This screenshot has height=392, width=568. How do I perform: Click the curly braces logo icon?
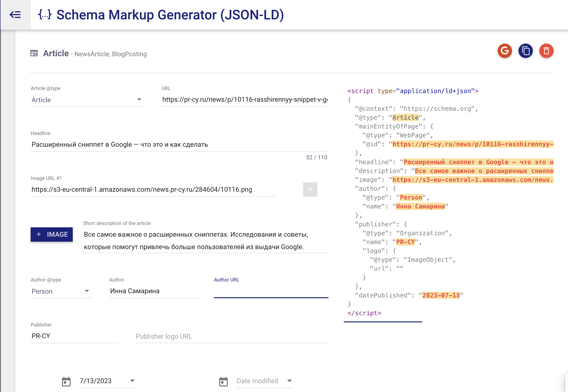(45, 15)
